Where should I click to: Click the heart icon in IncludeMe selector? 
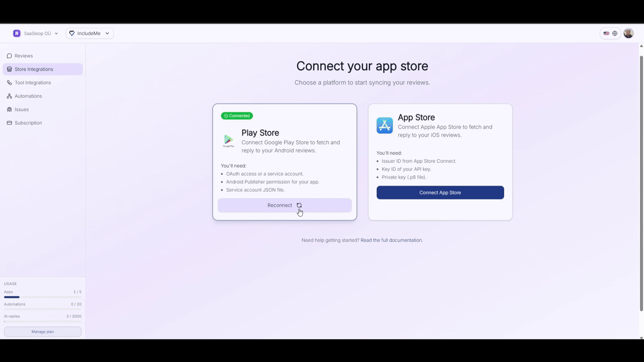click(x=72, y=34)
